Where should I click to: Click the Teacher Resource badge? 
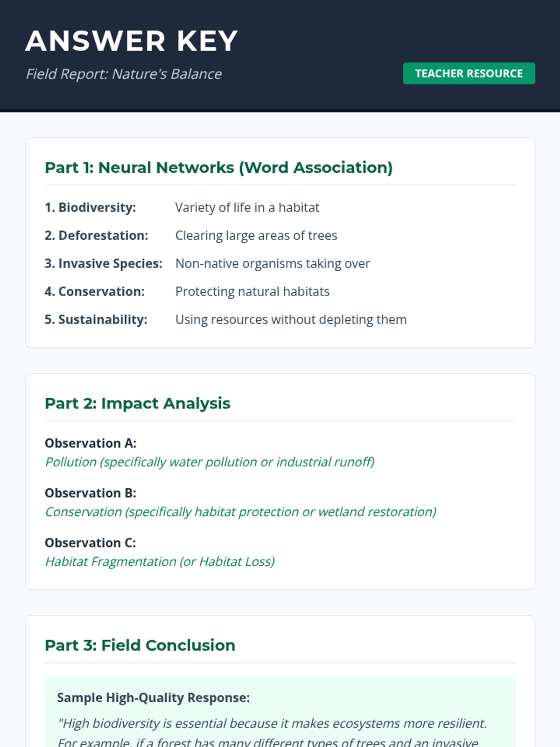[469, 74]
